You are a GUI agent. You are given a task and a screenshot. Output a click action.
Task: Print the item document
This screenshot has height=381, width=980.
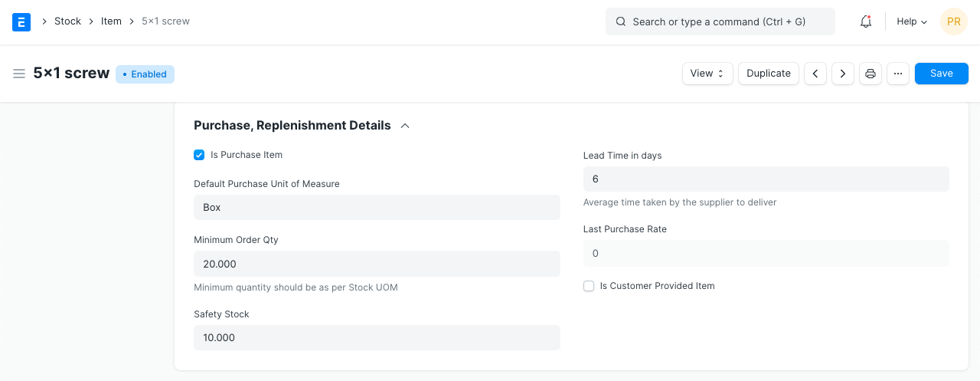(x=871, y=74)
